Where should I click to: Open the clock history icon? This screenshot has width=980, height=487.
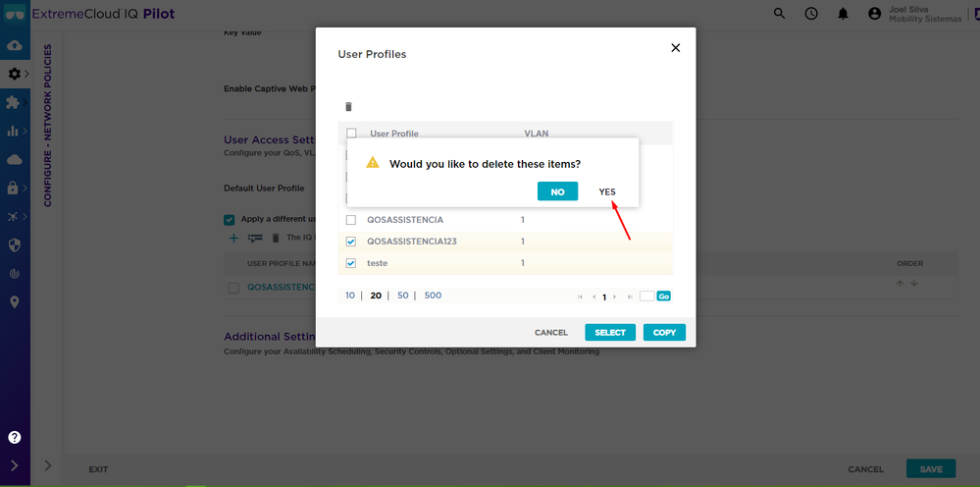[x=811, y=14]
